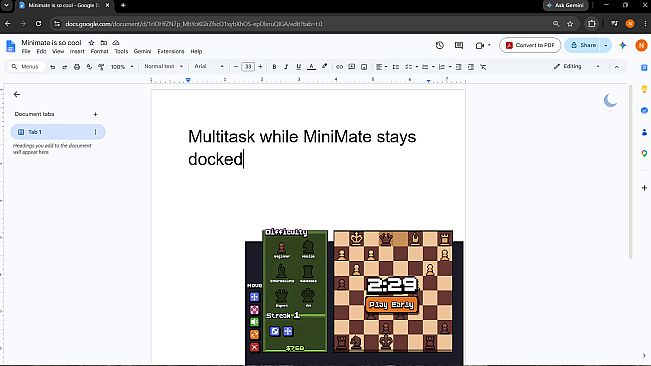Toggle bold formatting
Screen dimensions: 651x366
274,67
